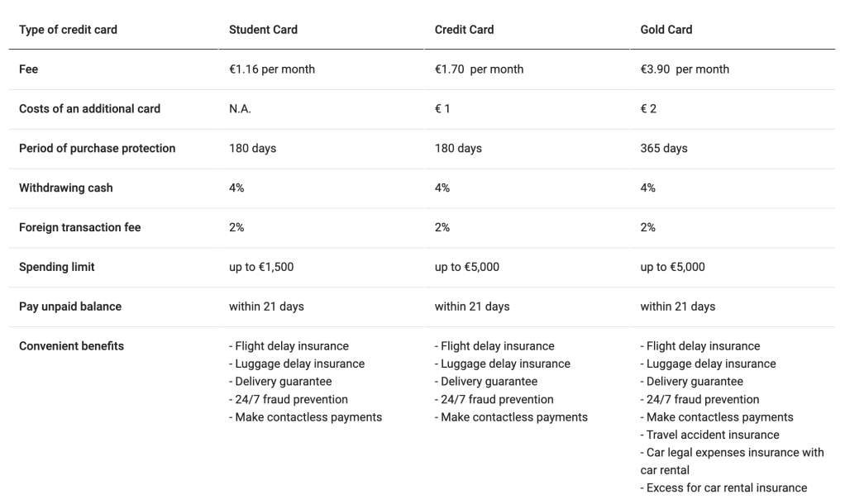Select the "Fee" row label
Viewport: 845px width, 504px height.
pos(29,69)
